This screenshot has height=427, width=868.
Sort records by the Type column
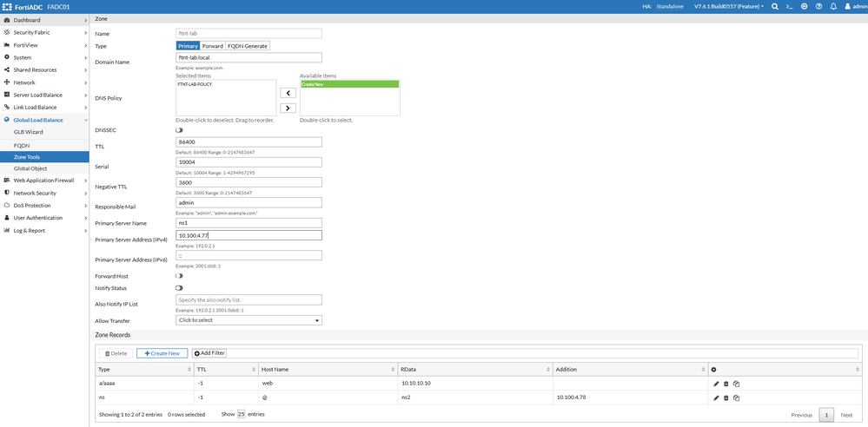click(144, 369)
